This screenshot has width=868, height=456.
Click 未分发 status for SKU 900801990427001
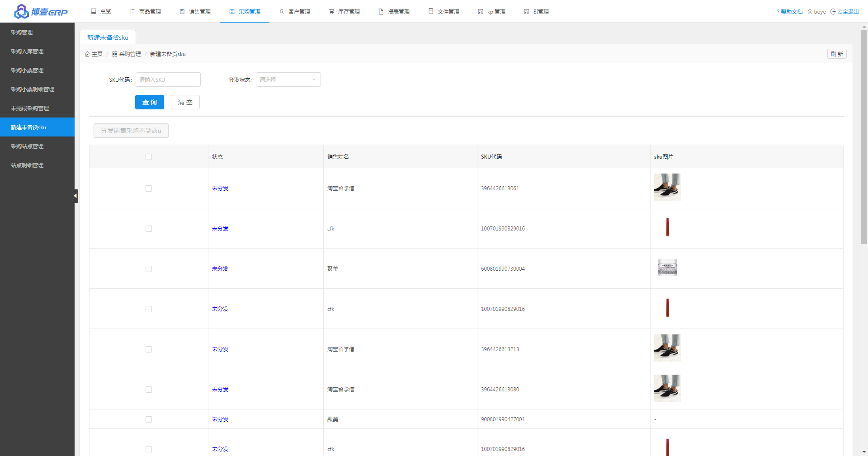point(220,419)
